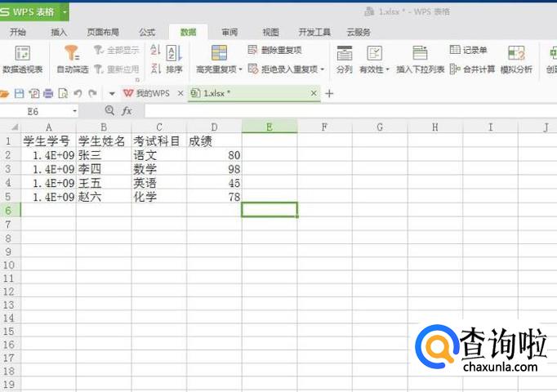This screenshot has width=557, height=392.
Task: Close the 1.xlsx document tab
Action: (x=314, y=93)
